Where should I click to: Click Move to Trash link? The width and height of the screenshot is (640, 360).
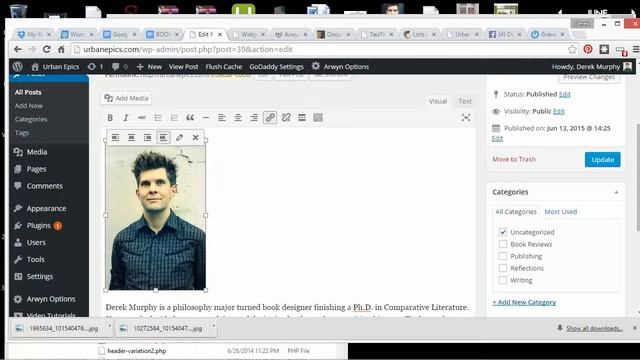(514, 159)
